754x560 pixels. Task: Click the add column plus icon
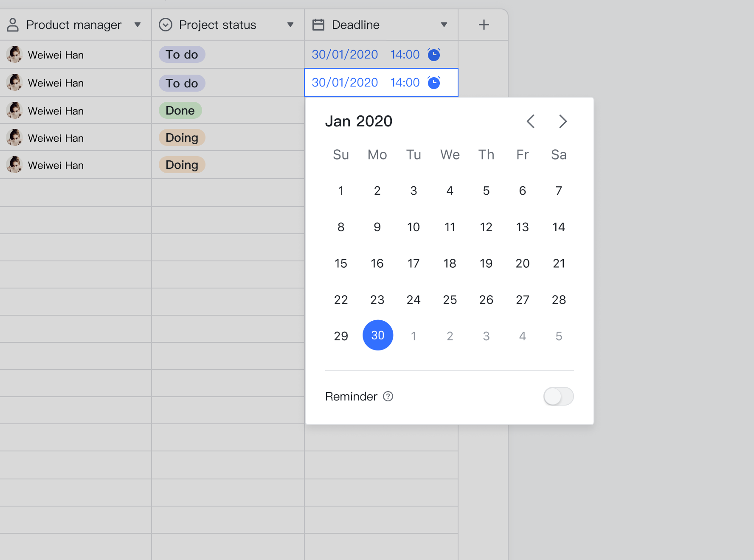pyautogui.click(x=484, y=25)
